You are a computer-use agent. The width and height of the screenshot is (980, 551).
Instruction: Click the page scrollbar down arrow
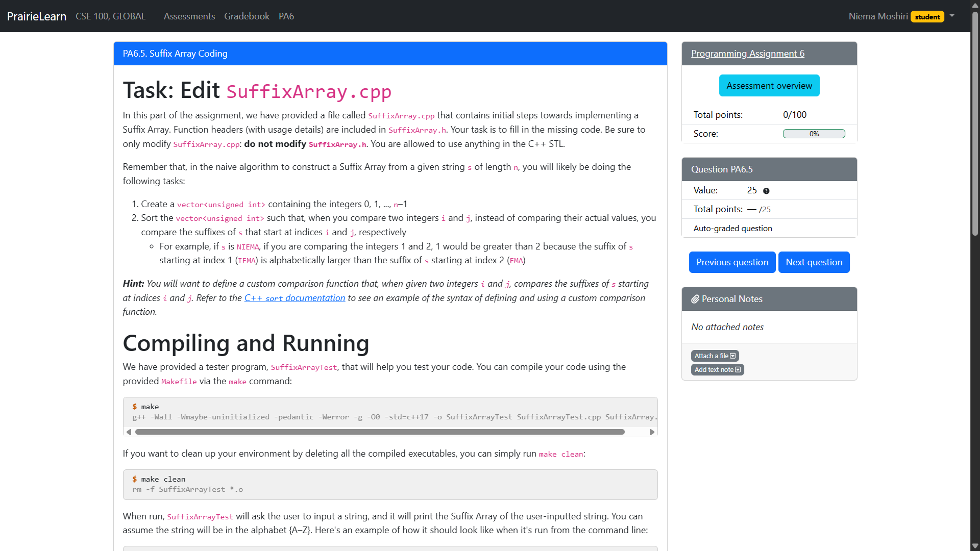pos(975,546)
